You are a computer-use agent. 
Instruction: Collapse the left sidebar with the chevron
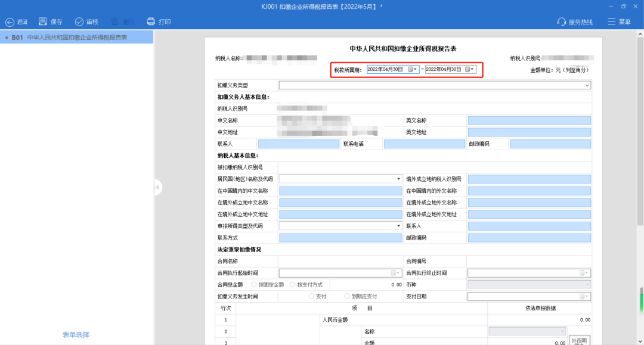(157, 187)
